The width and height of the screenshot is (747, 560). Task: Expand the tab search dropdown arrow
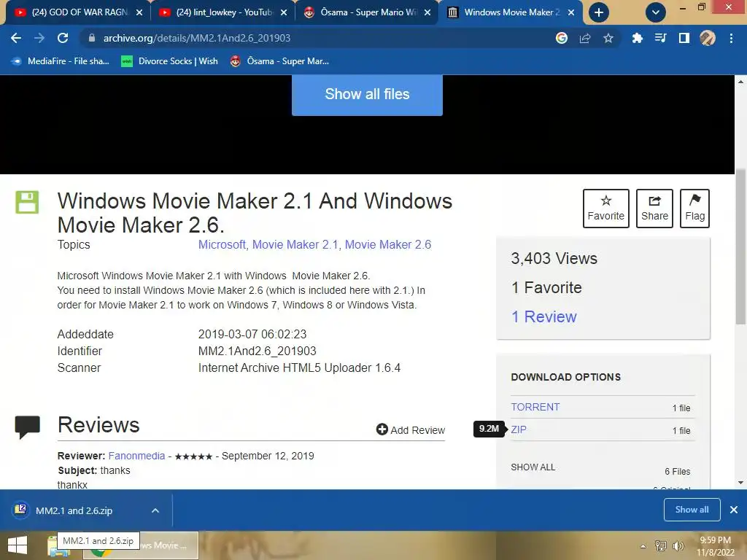point(656,12)
